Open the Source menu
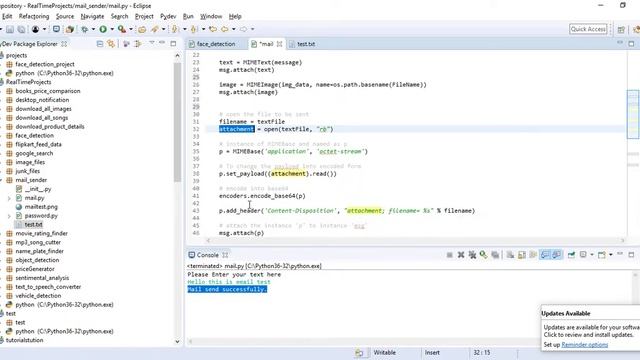The image size is (640, 360). (65, 16)
